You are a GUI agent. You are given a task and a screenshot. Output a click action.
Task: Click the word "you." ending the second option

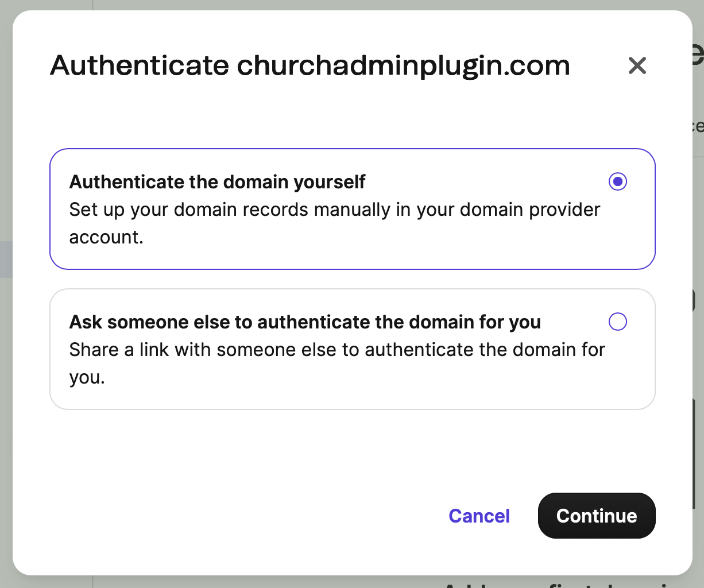point(87,377)
